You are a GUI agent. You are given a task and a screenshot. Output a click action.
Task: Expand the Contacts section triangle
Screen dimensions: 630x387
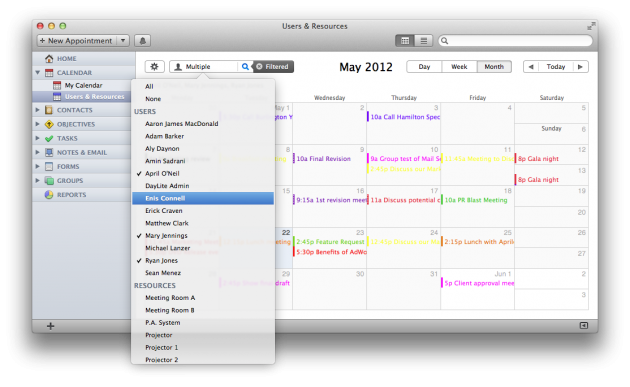coord(38,110)
